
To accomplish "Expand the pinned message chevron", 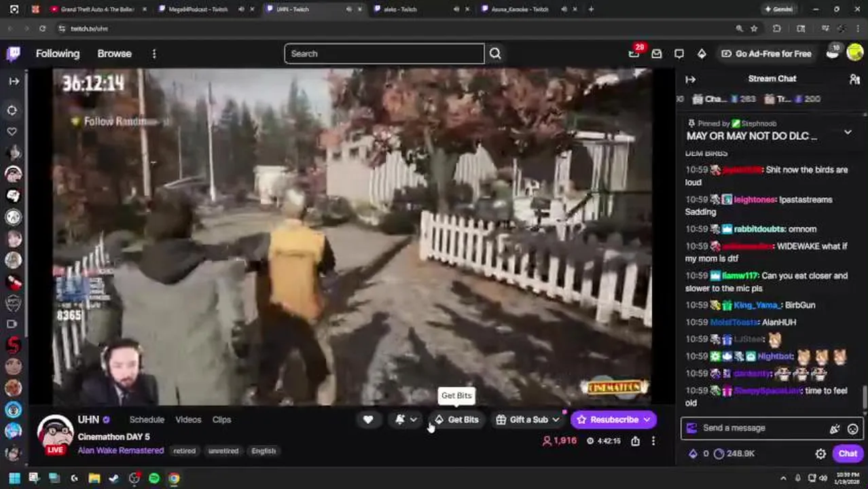I will (x=848, y=132).
